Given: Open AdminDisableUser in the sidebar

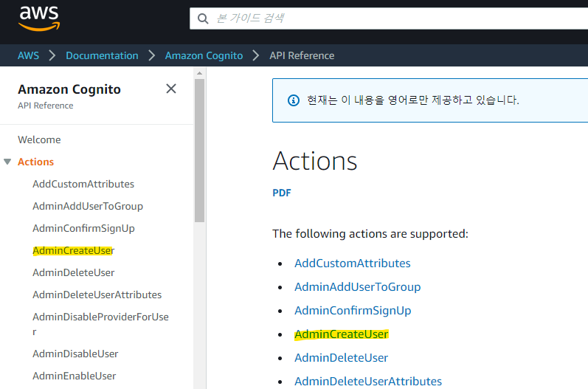Looking at the screenshot, I should click(75, 354).
